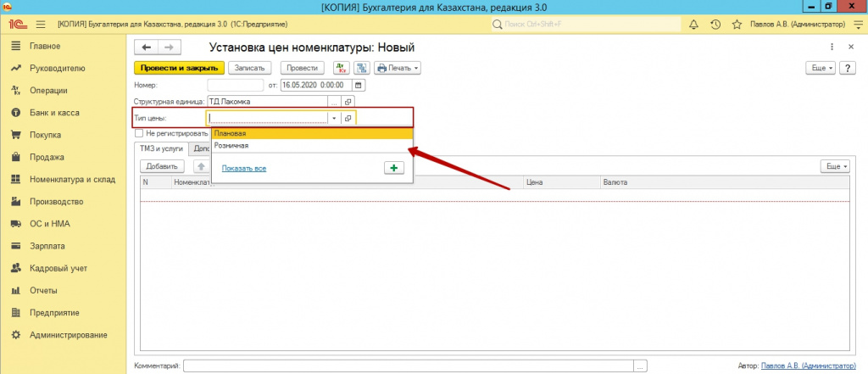Go back with the left arrow button
Screen dimensions: 868x374
[146, 47]
